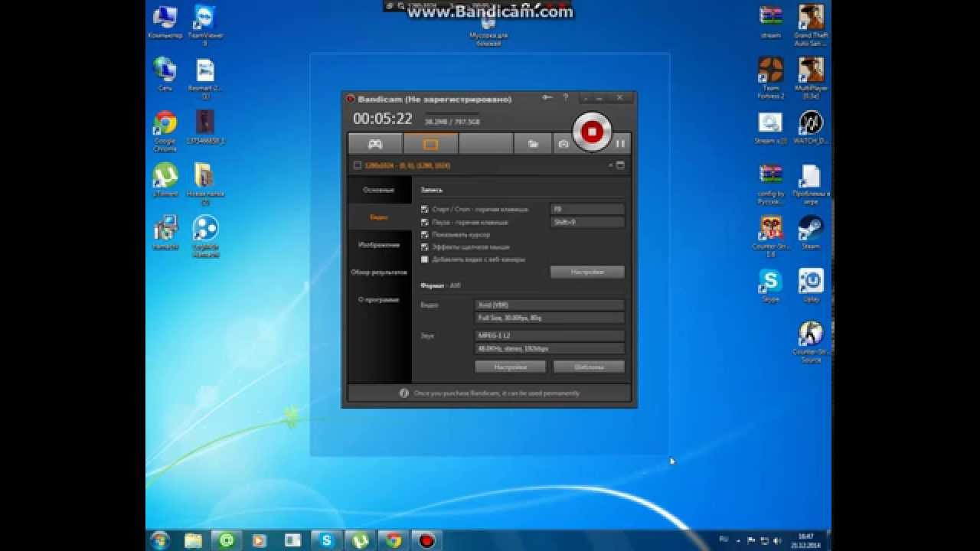Open uTorrent from the taskbar

360,540
